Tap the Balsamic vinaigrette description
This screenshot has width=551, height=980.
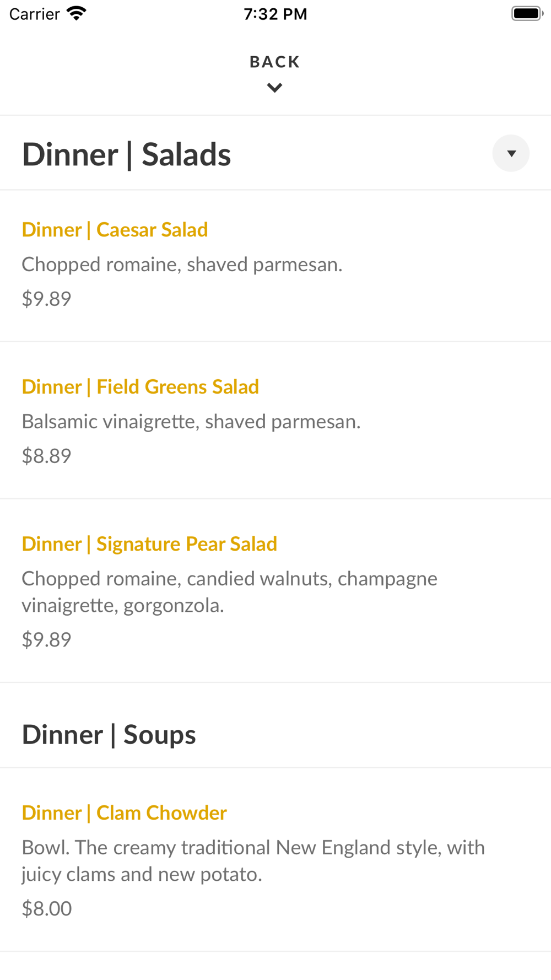pos(191,422)
